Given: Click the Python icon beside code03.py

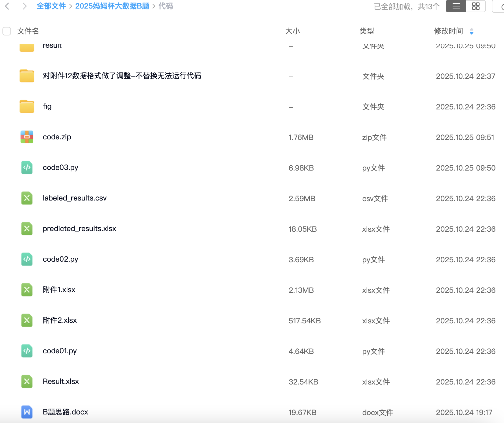Looking at the screenshot, I should tap(27, 167).
